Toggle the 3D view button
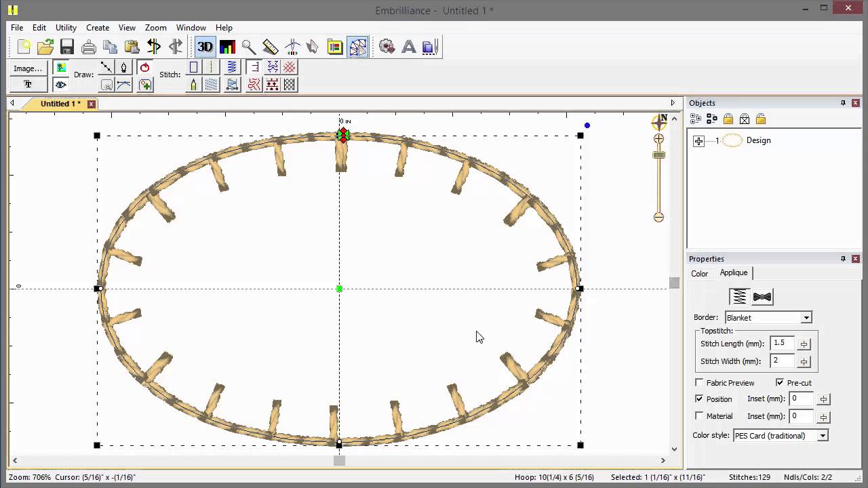 (205, 47)
